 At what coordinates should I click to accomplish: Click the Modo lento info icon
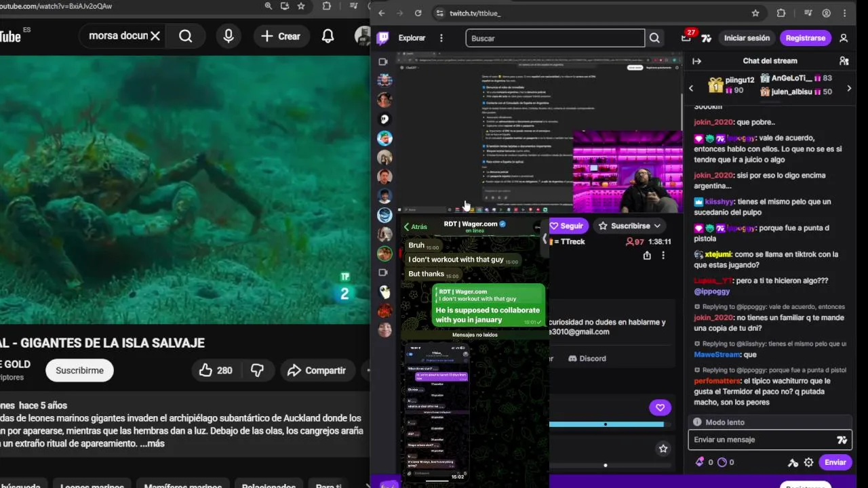point(697,422)
